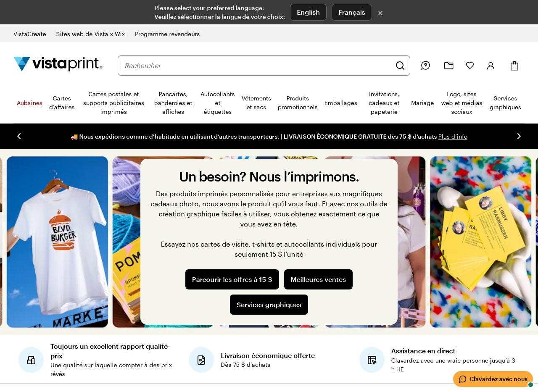Show next announcement in banner
The image size is (538, 392).
pyautogui.click(x=519, y=136)
